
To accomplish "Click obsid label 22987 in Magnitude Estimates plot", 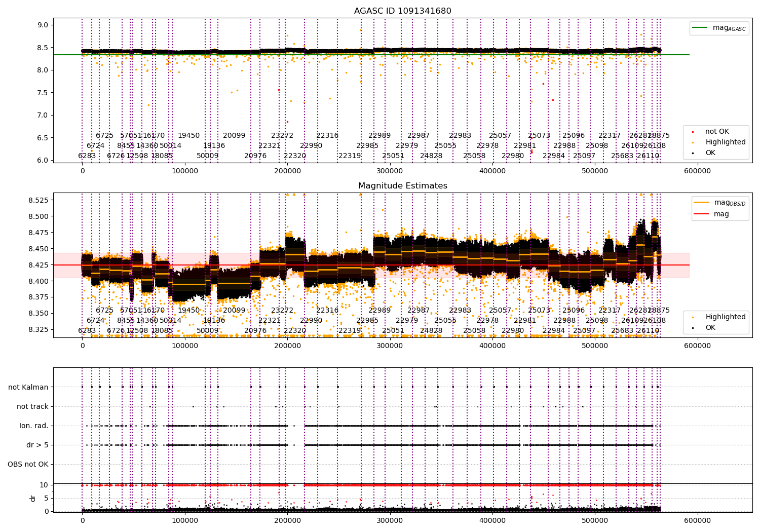I will point(419,311).
